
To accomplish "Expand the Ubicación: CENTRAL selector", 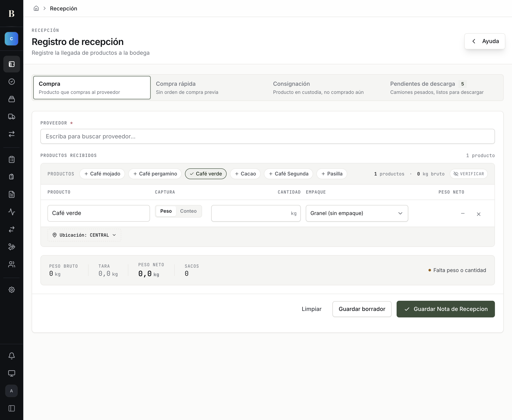I will [84, 235].
